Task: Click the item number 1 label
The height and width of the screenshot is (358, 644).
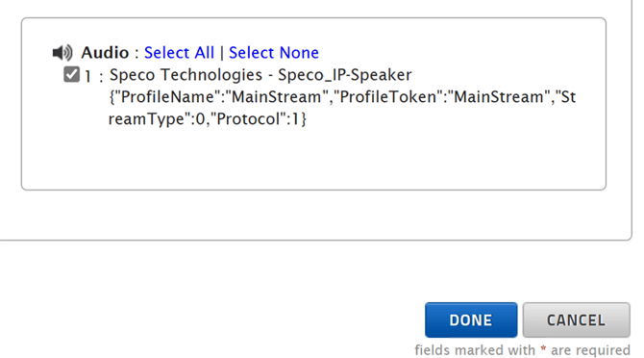Action: 87,76
